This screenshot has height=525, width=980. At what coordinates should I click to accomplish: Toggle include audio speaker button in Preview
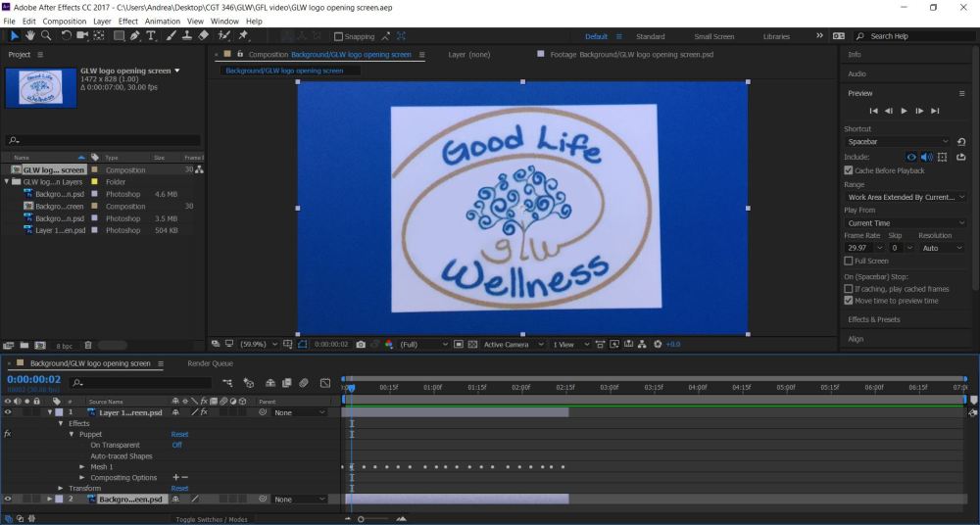click(x=926, y=157)
